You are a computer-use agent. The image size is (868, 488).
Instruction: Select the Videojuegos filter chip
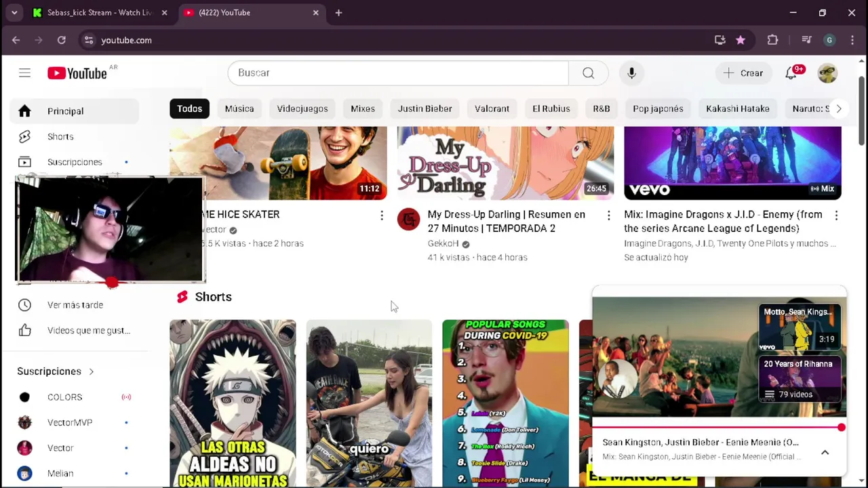[x=302, y=108]
